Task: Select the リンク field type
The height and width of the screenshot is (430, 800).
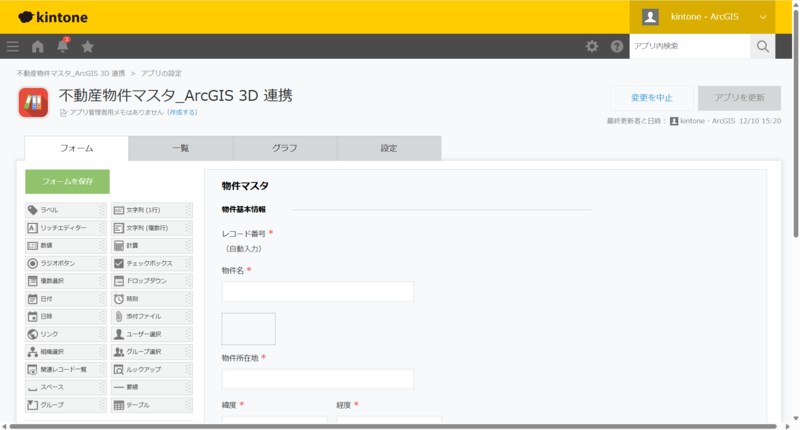Action: [x=66, y=334]
